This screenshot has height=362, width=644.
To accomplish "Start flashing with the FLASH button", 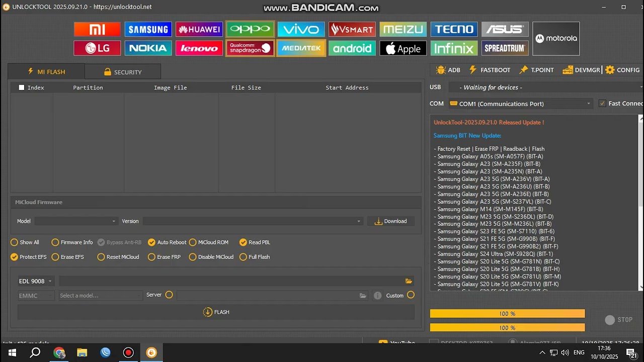I will 216,312.
